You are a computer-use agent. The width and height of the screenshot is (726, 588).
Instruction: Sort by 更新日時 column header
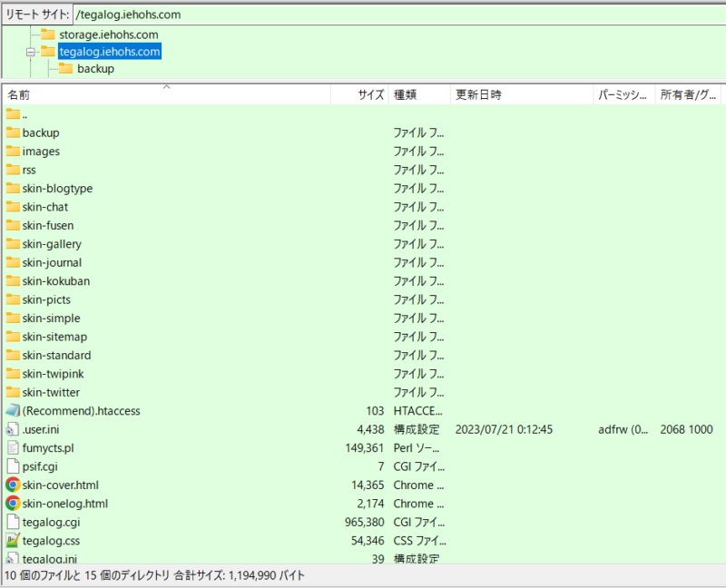522,94
